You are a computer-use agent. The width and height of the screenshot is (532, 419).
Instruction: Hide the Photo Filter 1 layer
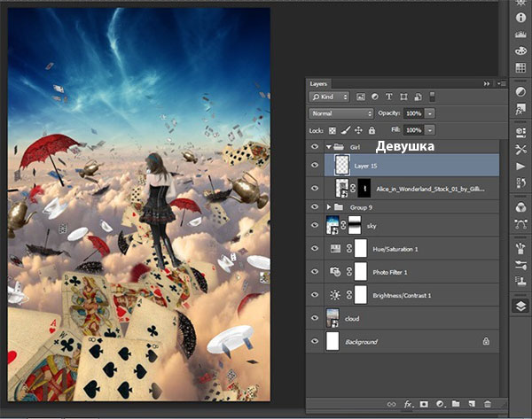(315, 272)
